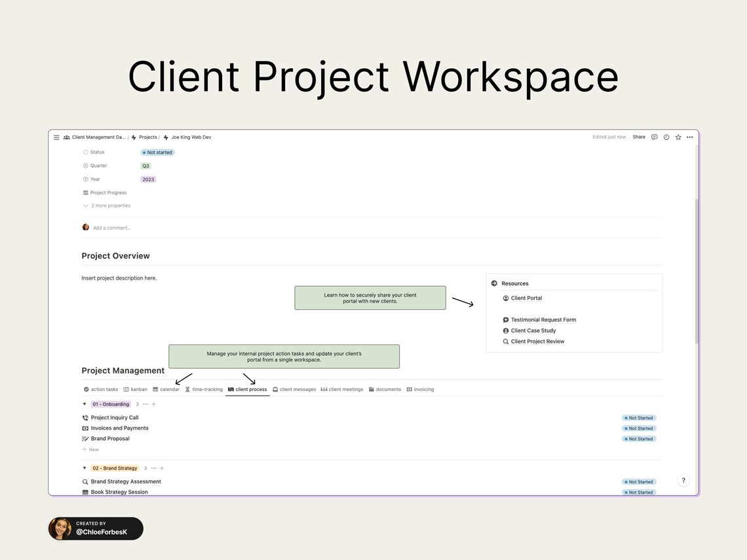Viewport: 747px width, 560px height.
Task: Click the chat icon beside Testimonial Request Form
Action: (505, 320)
